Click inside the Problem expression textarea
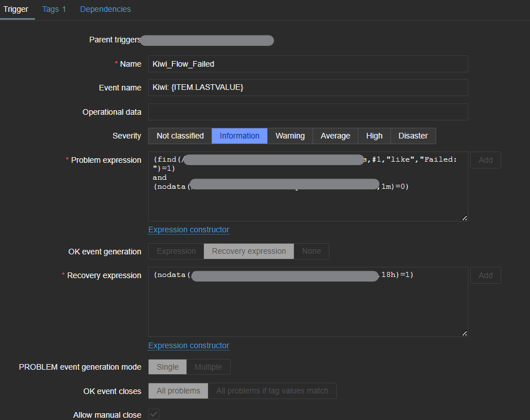The width and height of the screenshot is (530, 420). pyautogui.click(x=308, y=187)
